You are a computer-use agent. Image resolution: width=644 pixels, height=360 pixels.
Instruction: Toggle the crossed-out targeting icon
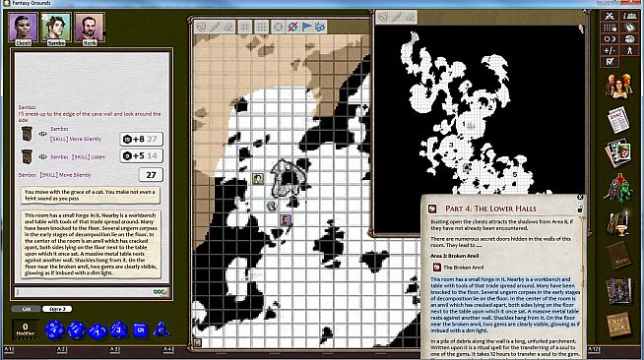292,28
